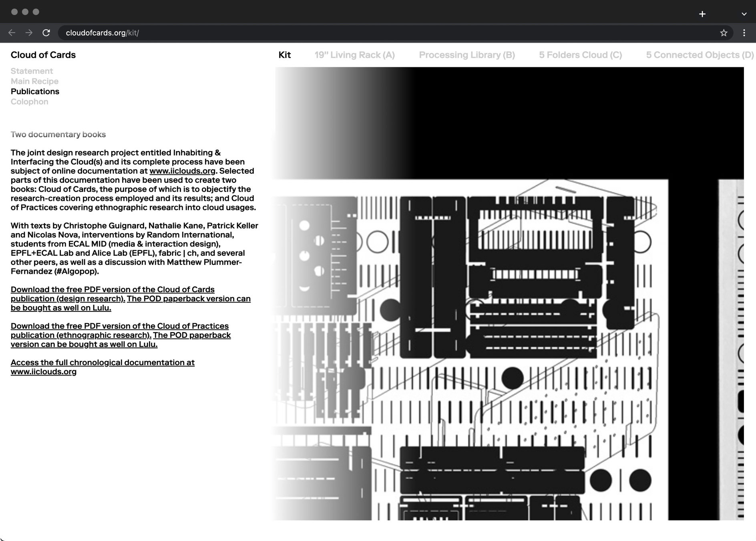Switch to the 5 Connected Objects (D) tab
Screen dimensions: 756x541
click(700, 55)
